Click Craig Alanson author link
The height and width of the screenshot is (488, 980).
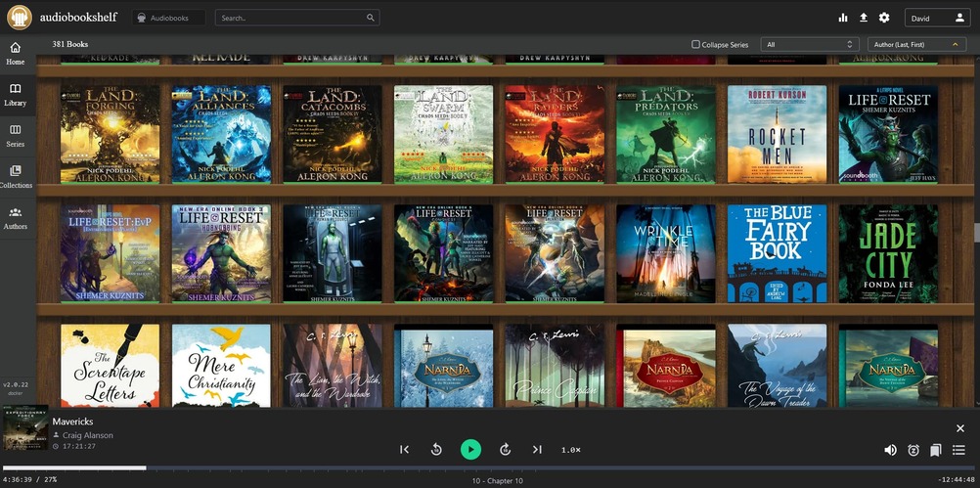pyautogui.click(x=87, y=435)
